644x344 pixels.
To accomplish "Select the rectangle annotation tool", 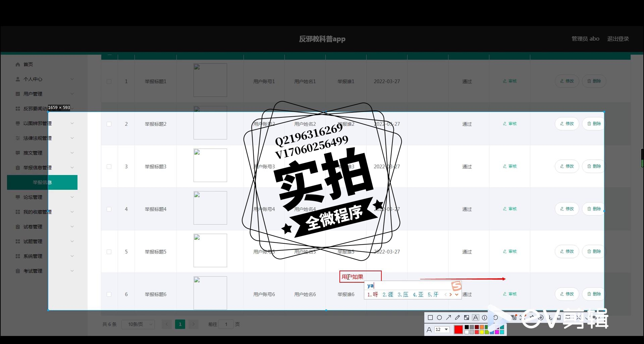I will pyautogui.click(x=430, y=318).
